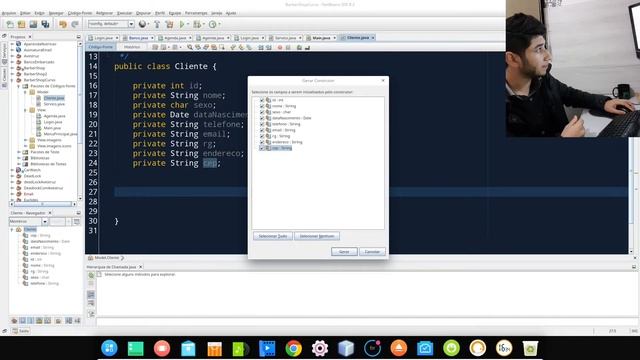The image size is (640, 360).
Task: Select 'dataNascimento : Date' in Navigator
Action: click(x=50, y=241)
